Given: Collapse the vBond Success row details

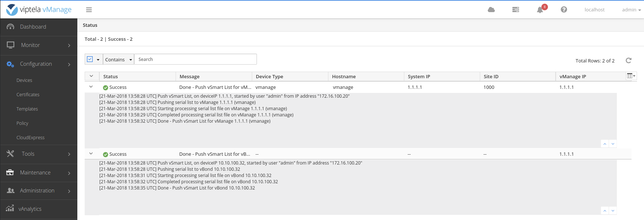Looking at the screenshot, I should coord(91,154).
